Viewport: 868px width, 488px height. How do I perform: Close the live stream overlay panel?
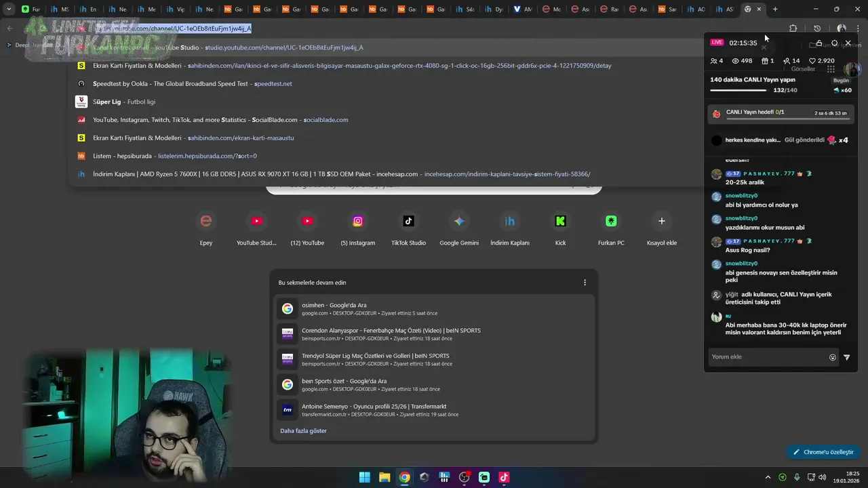[848, 43]
